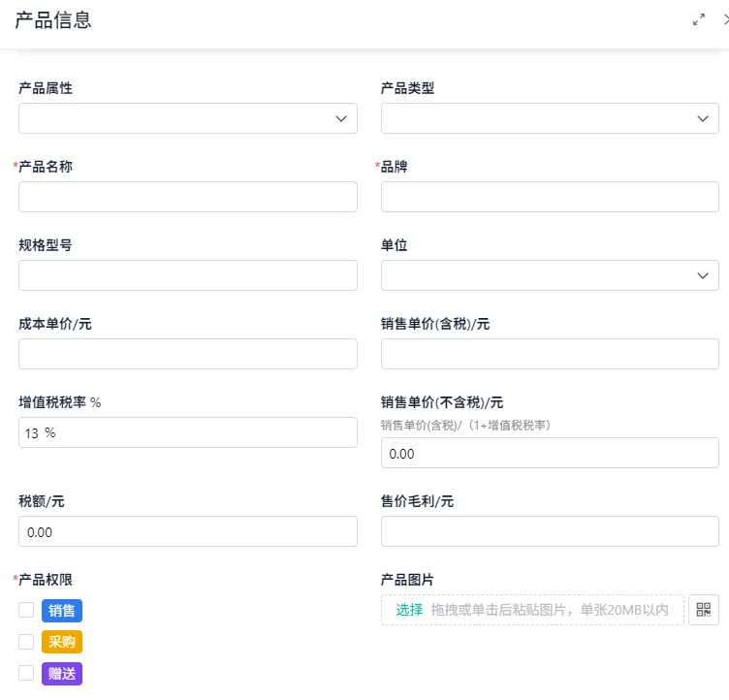Click the 产品信息 dialog title

pyautogui.click(x=53, y=20)
